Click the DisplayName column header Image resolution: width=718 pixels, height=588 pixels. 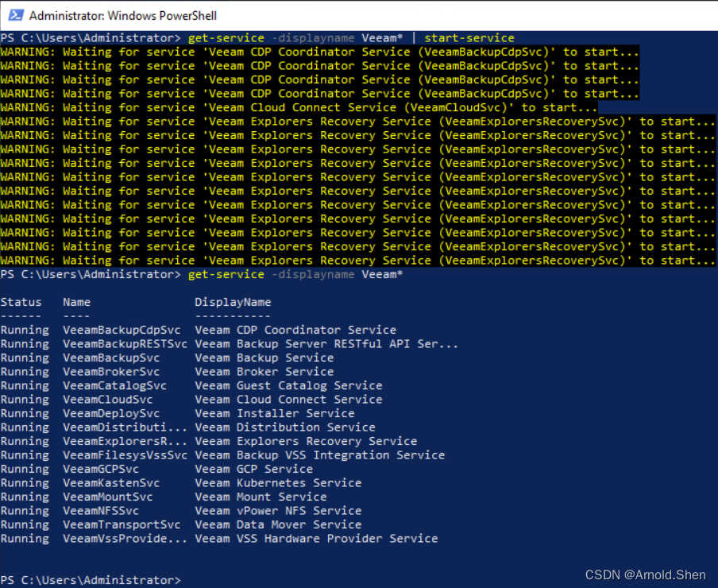[x=233, y=302]
